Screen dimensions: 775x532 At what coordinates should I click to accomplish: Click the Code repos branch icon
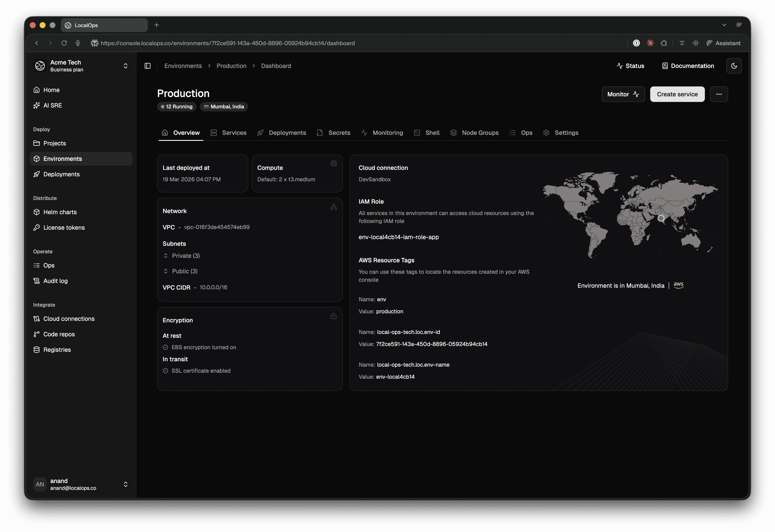coord(37,334)
